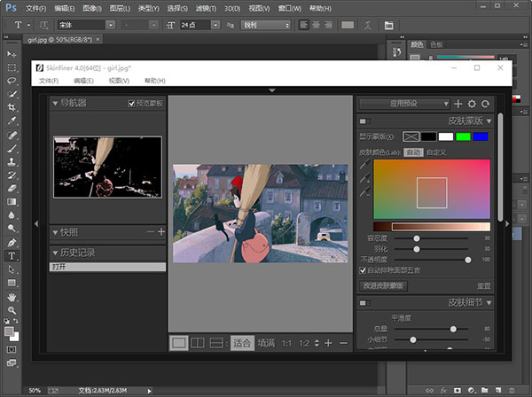Viewport: 532px width, 397px height.
Task: Select single view layout icon below preview
Action: tap(179, 343)
